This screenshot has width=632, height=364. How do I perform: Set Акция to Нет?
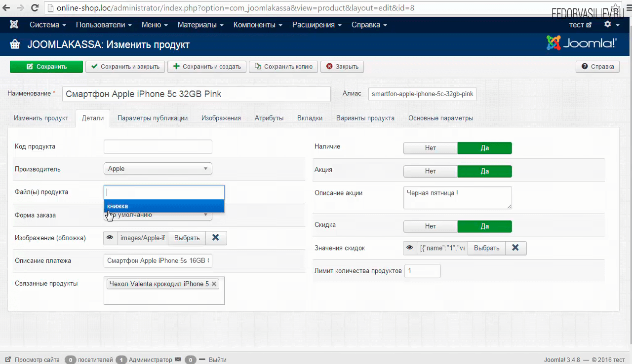[x=431, y=171]
